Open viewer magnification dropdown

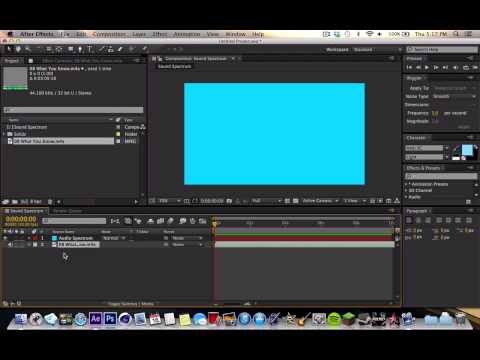pyautogui.click(x=170, y=201)
